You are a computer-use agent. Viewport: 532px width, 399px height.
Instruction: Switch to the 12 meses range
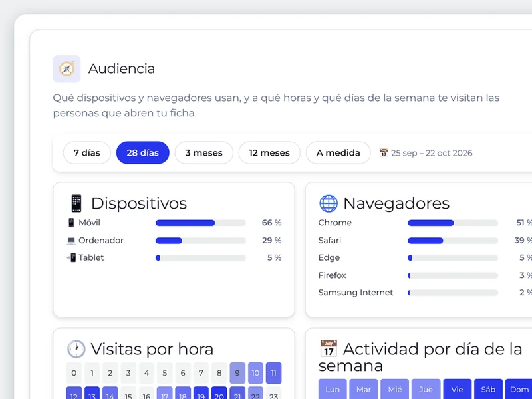tap(269, 153)
